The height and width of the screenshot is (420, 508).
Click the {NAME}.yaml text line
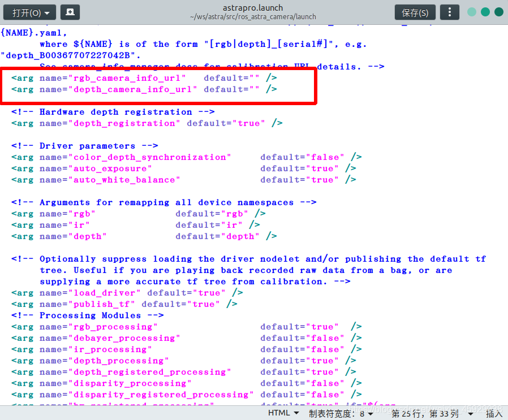coord(34,33)
